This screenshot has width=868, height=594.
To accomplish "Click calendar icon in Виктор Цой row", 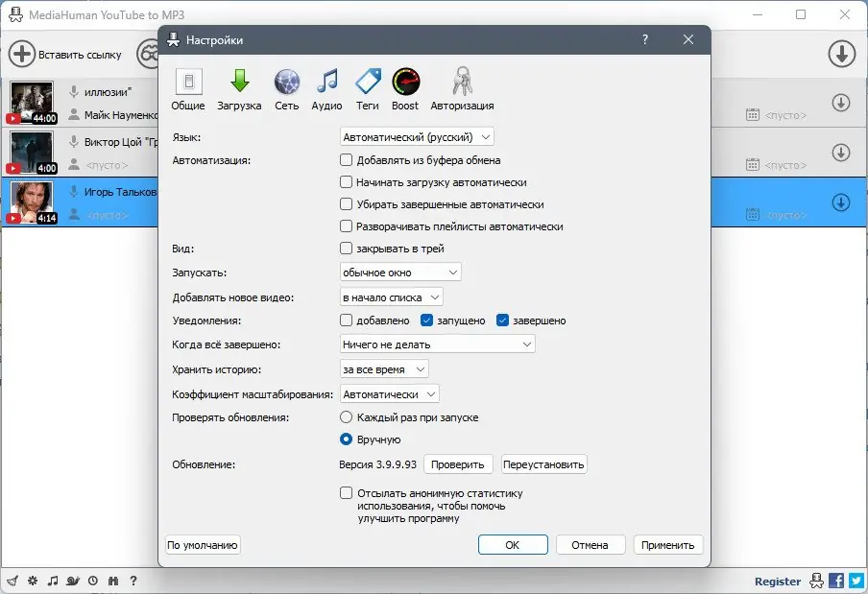I will click(753, 165).
